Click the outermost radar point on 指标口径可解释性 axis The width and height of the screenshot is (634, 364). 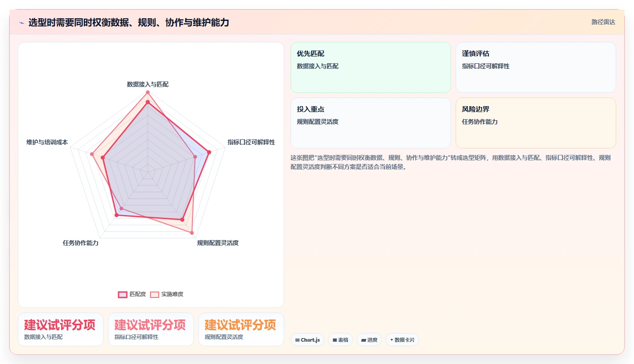209,152
